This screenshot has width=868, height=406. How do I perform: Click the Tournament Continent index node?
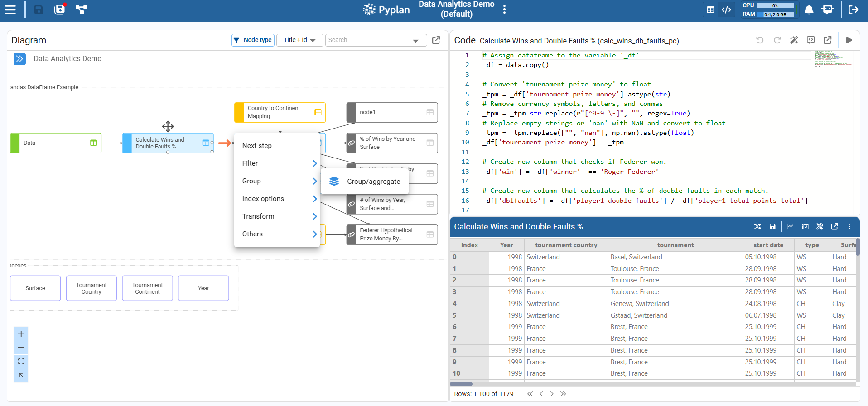coord(147,288)
